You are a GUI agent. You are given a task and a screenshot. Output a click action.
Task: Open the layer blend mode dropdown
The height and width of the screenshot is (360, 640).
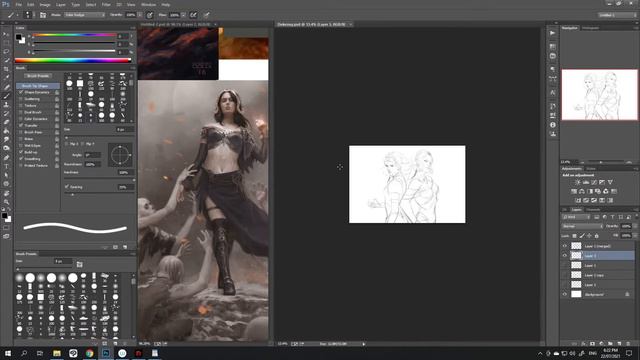pyautogui.click(x=582, y=226)
